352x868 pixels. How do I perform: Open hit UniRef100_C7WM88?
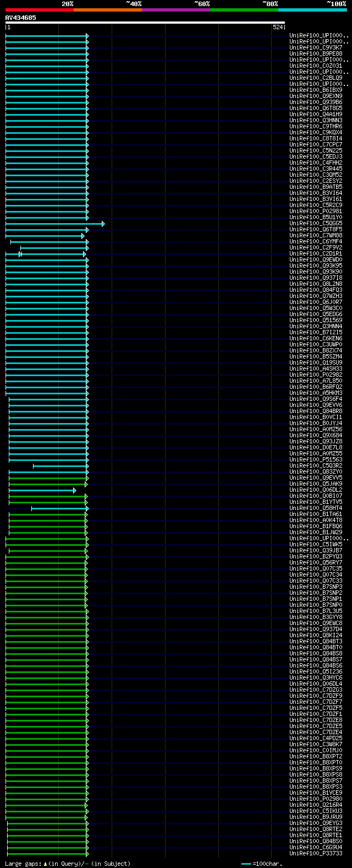pyautogui.click(x=316, y=236)
